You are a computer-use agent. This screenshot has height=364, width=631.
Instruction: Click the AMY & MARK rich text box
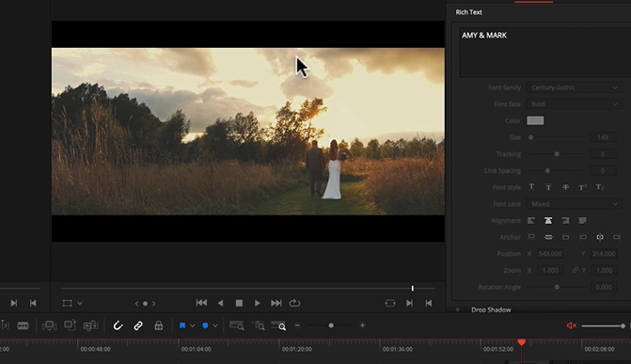tap(545, 52)
